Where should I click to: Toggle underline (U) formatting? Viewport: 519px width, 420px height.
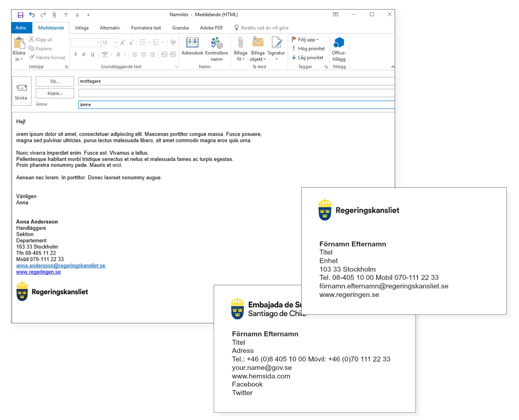93,55
